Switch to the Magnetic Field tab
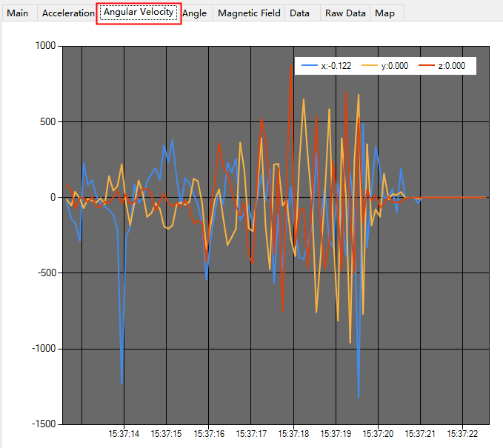 point(249,13)
